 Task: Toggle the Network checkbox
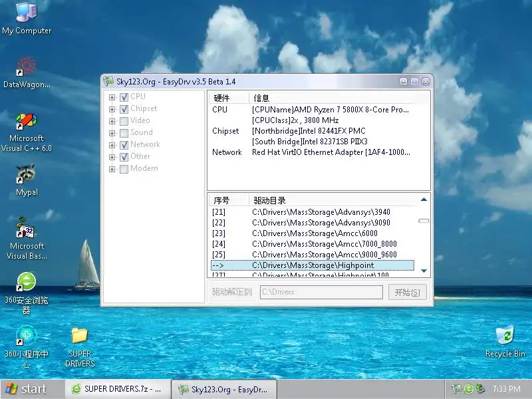[x=124, y=145]
